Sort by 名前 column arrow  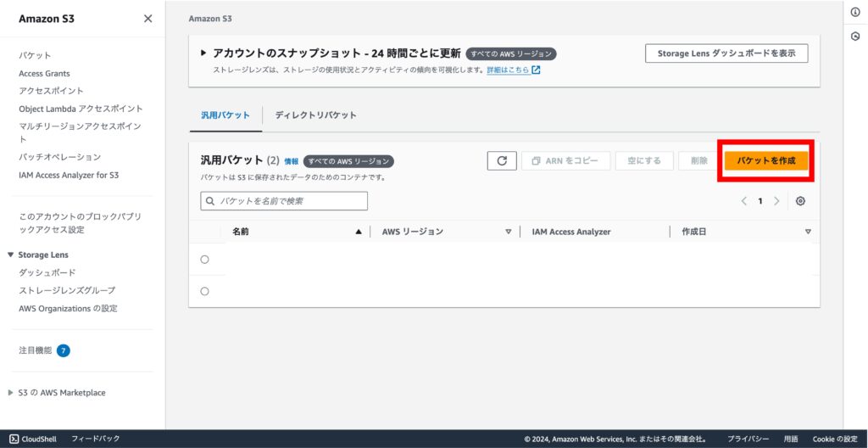pos(359,232)
